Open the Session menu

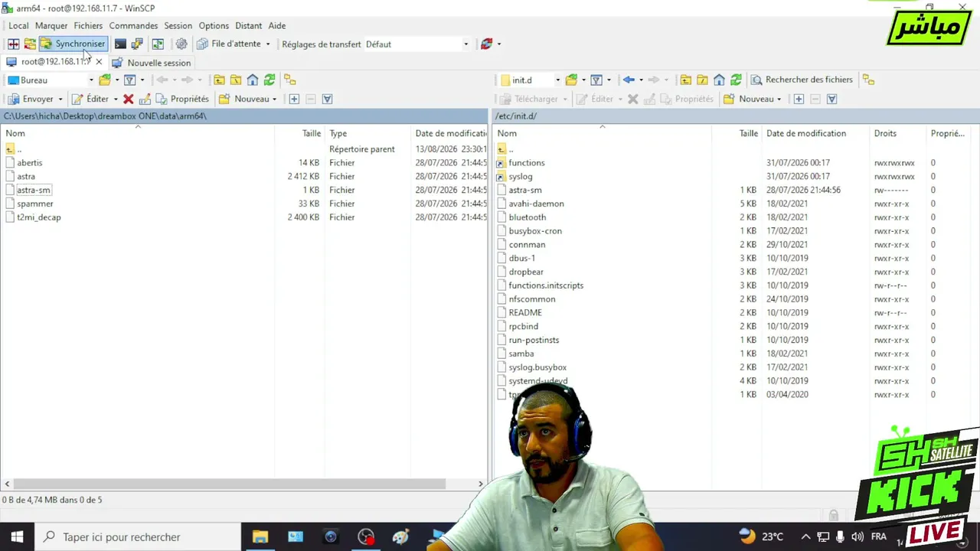coord(178,25)
